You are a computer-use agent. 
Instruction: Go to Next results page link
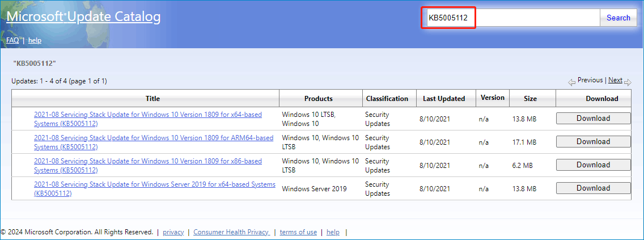point(615,80)
